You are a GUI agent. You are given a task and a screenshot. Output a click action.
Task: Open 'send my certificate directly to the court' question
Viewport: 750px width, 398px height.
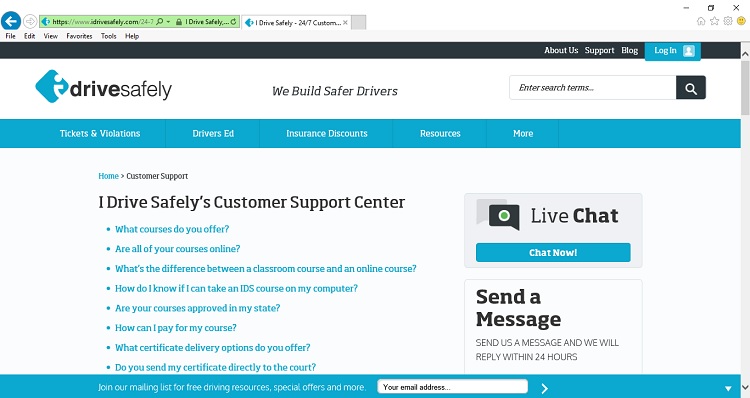point(215,367)
